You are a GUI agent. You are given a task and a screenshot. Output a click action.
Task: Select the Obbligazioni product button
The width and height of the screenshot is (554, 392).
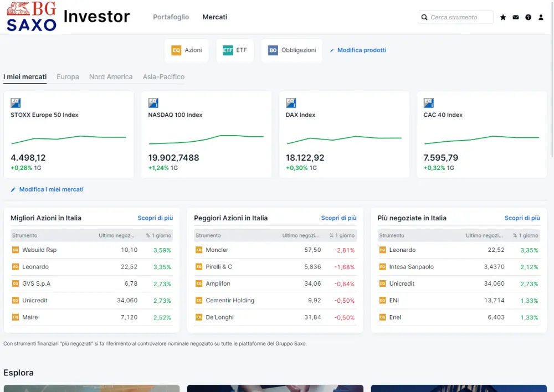pyautogui.click(x=292, y=50)
